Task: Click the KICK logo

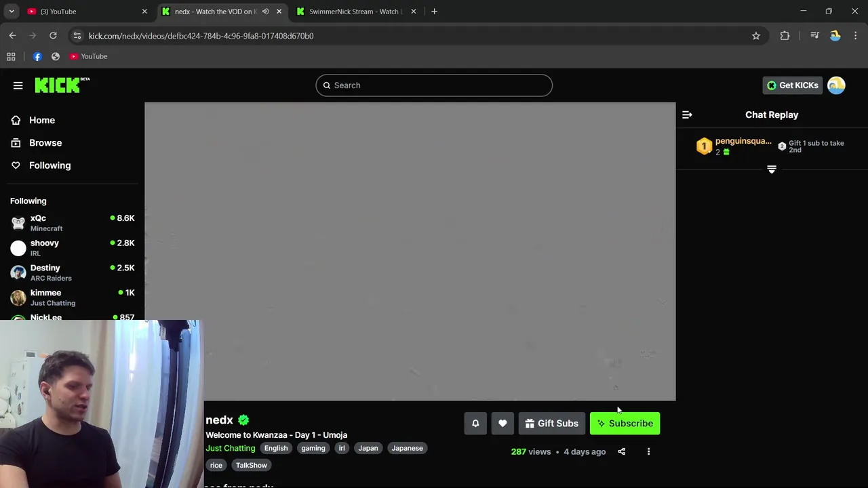Action: (x=62, y=85)
